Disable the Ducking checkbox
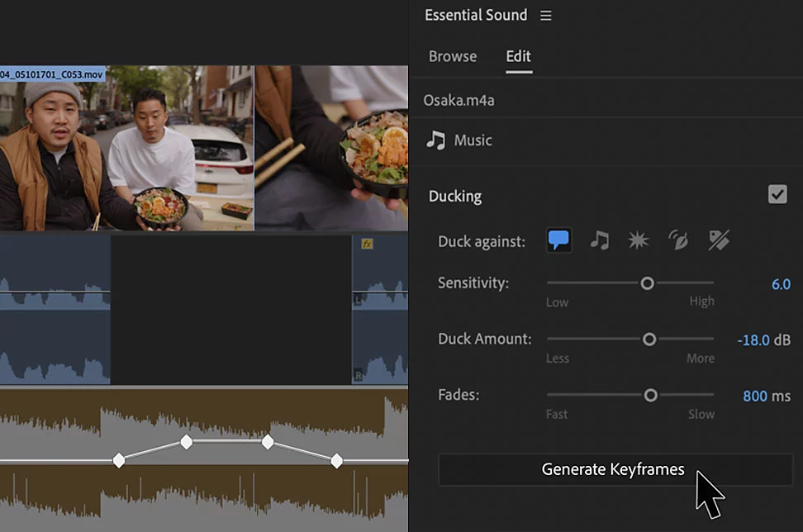The width and height of the screenshot is (803, 532). coord(777,194)
